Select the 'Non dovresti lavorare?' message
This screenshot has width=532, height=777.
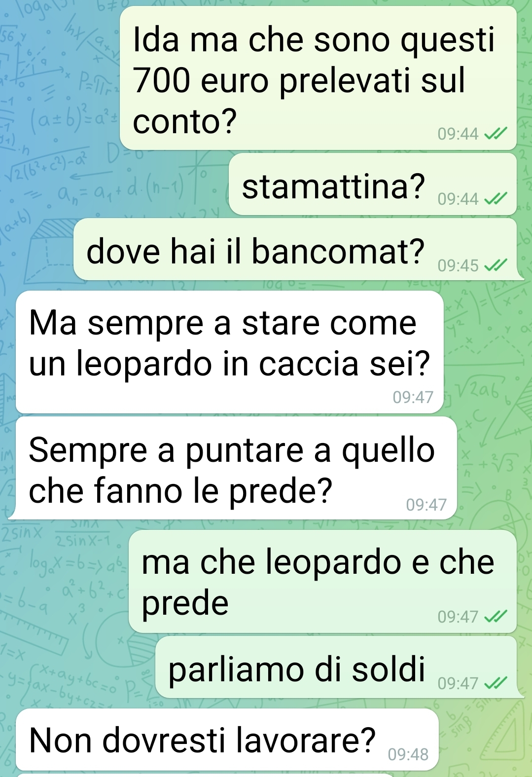click(x=227, y=740)
